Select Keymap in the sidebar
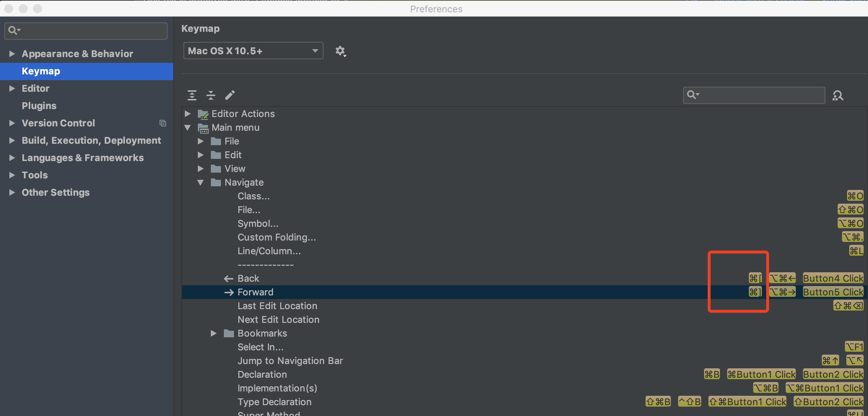Viewport: 868px width, 416px height. [40, 71]
